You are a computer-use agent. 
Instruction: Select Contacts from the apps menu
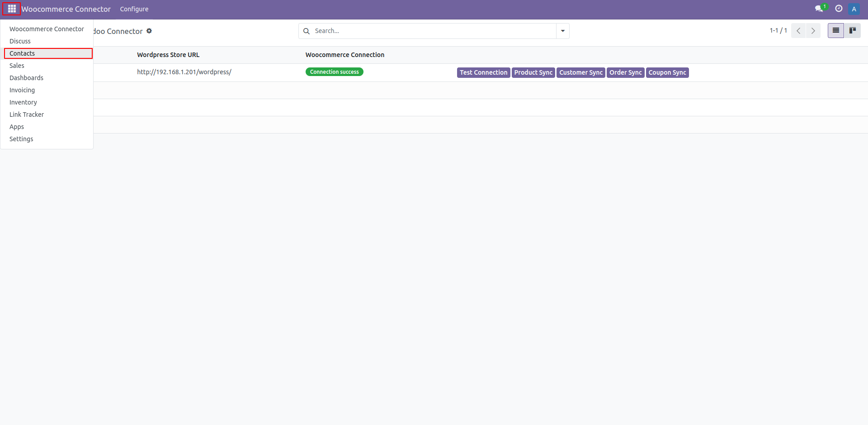(22, 53)
